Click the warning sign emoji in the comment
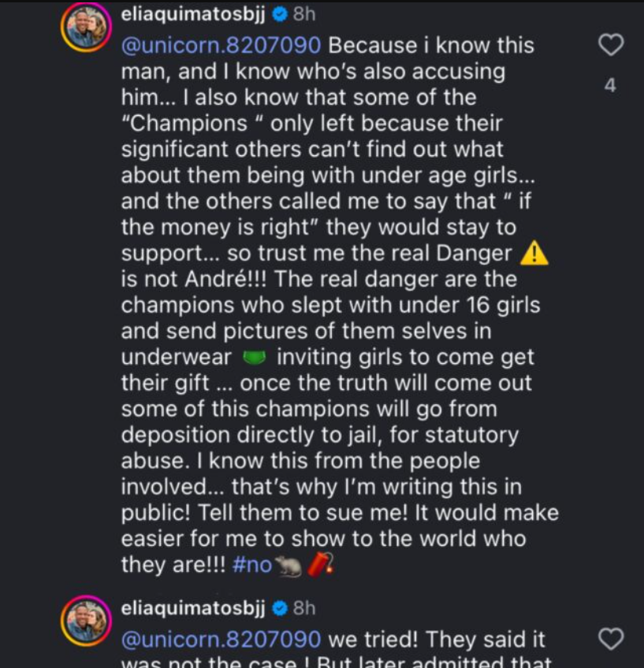644x668 pixels. click(x=534, y=252)
